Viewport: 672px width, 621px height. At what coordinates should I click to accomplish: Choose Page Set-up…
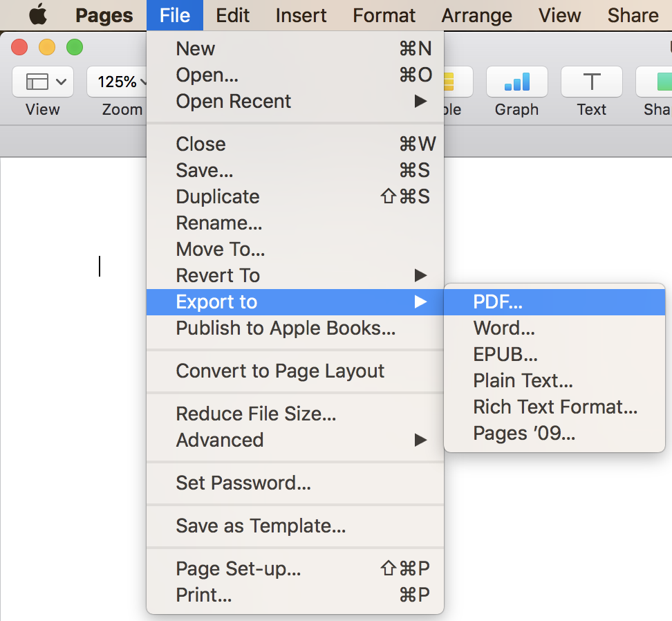[295, 568]
